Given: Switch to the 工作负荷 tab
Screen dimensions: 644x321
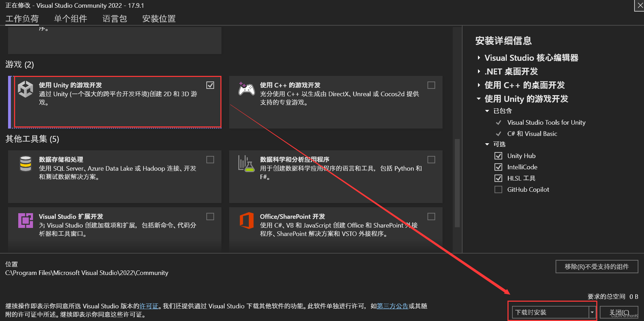Looking at the screenshot, I should [22, 19].
